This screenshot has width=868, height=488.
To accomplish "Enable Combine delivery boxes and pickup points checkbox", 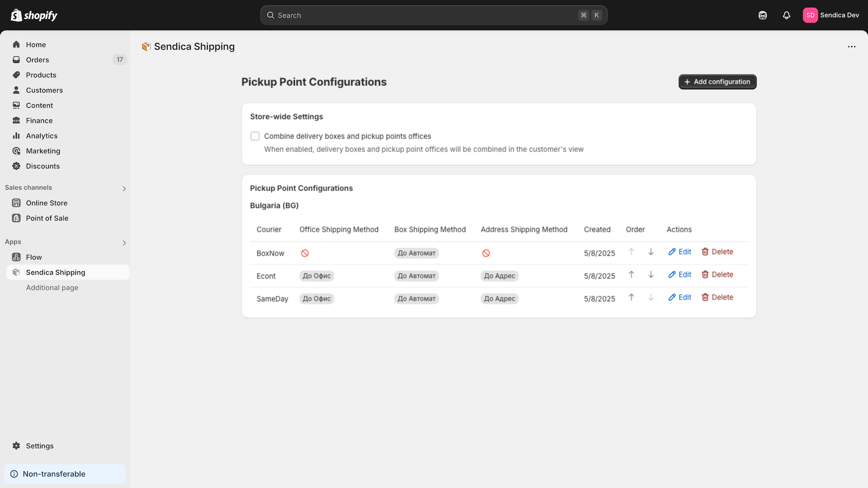I will [255, 136].
